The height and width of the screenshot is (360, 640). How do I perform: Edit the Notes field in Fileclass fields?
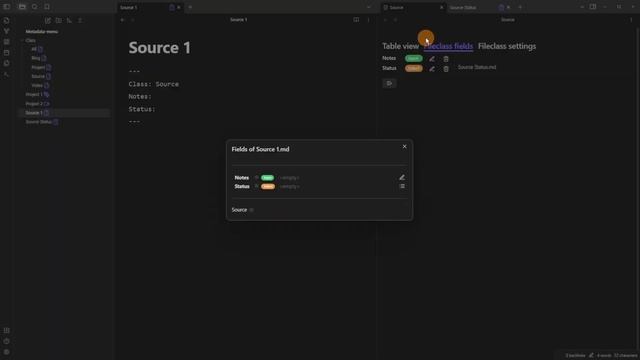point(432,59)
